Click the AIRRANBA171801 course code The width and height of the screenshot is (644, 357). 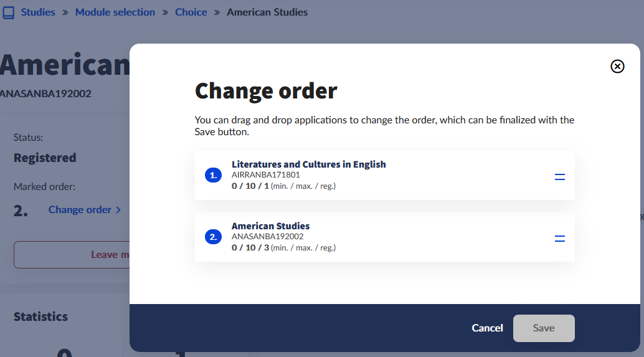click(x=265, y=175)
